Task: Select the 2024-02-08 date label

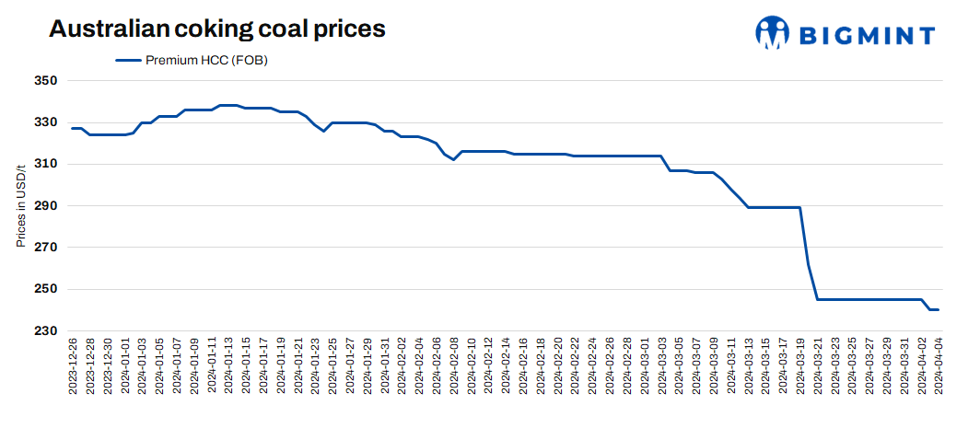Action: coord(454,366)
